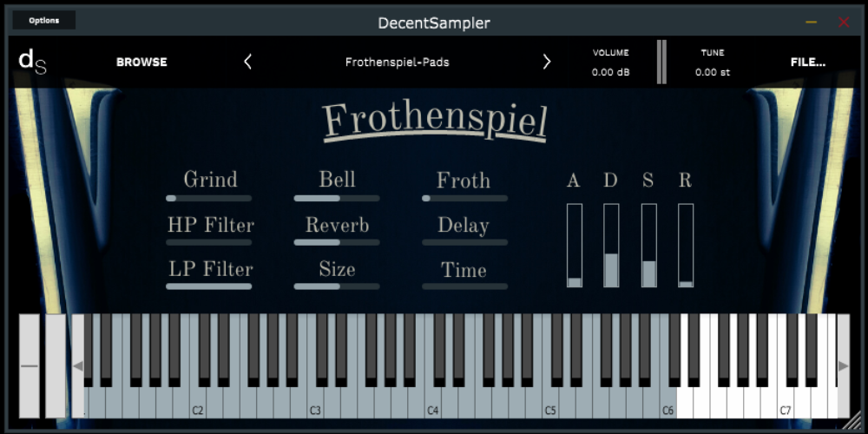The image size is (868, 434).
Task: Play the C6 key
Action: tap(667, 404)
